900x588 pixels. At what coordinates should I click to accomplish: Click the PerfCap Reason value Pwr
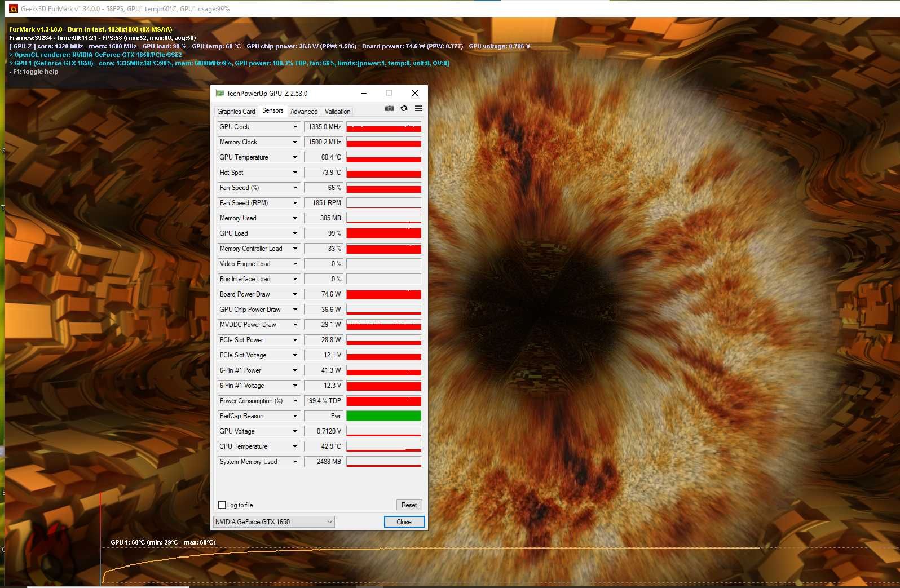[x=324, y=416]
